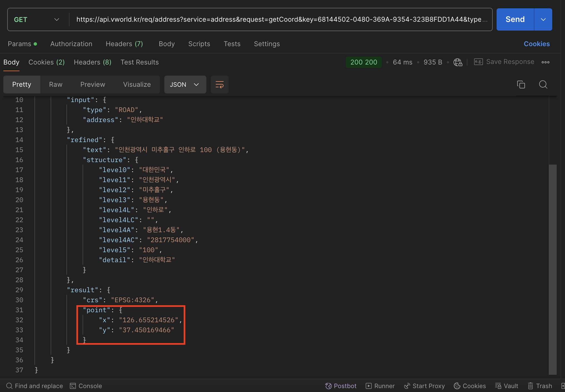Screen dimensions: 565x392
Task: Click the search response magnifier icon
Action: [543, 85]
